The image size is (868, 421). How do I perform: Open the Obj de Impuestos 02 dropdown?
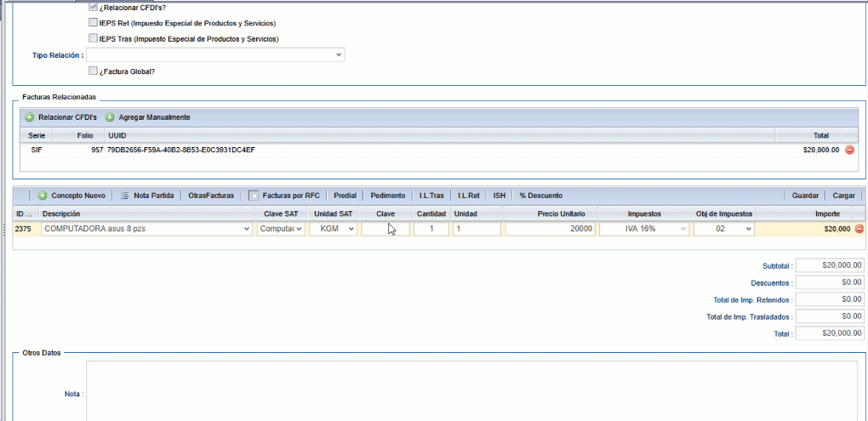724,229
